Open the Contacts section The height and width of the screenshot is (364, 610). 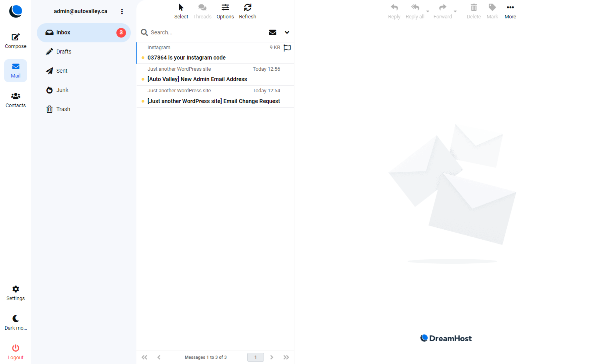pyautogui.click(x=16, y=100)
